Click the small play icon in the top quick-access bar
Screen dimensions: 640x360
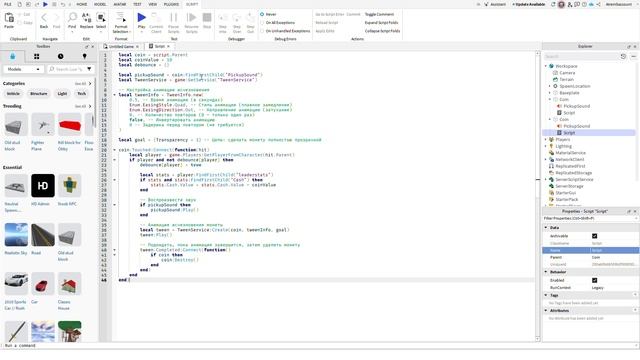(x=45, y=4)
